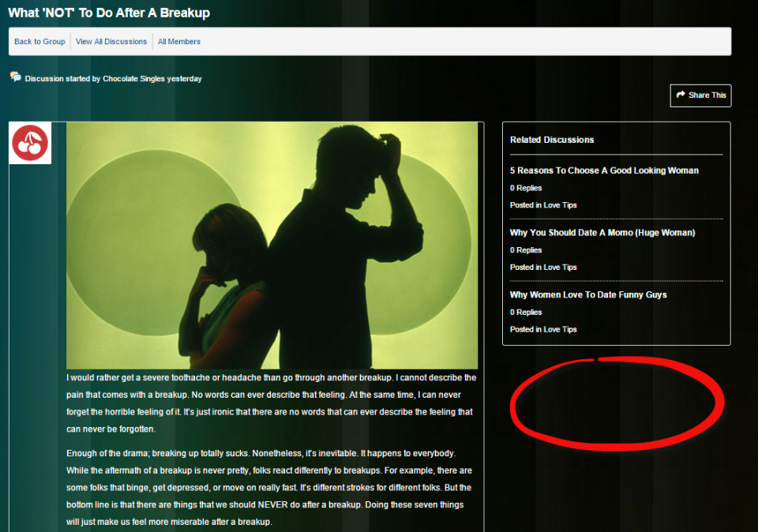Image resolution: width=758 pixels, height=532 pixels.
Task: Click the Share This button
Action: 700,96
